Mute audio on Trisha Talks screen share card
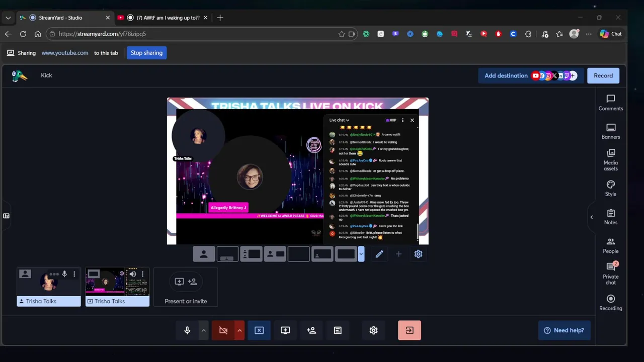 point(133,274)
